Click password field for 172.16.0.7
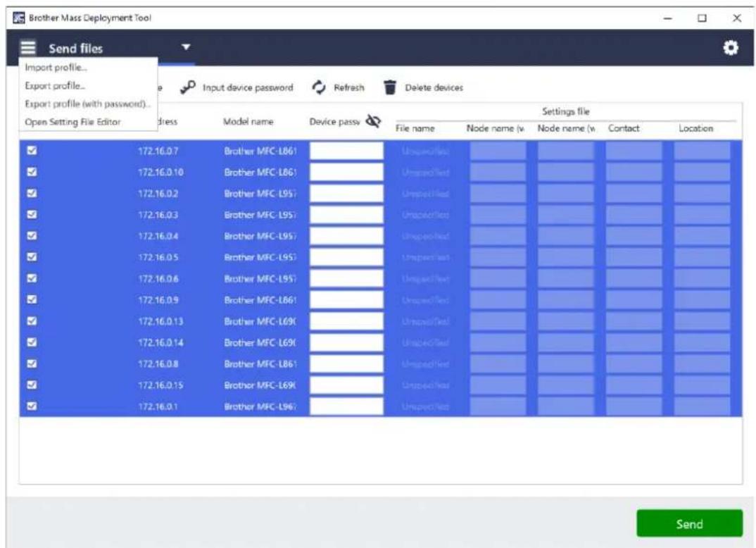The image size is (756, 548). click(346, 151)
